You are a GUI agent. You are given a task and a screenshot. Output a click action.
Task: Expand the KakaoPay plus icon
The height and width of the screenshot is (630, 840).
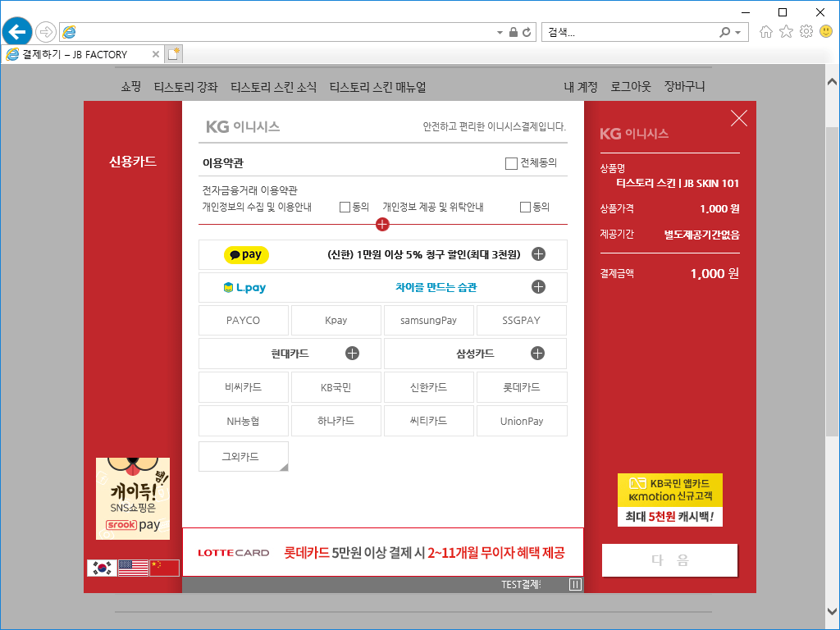(x=538, y=254)
